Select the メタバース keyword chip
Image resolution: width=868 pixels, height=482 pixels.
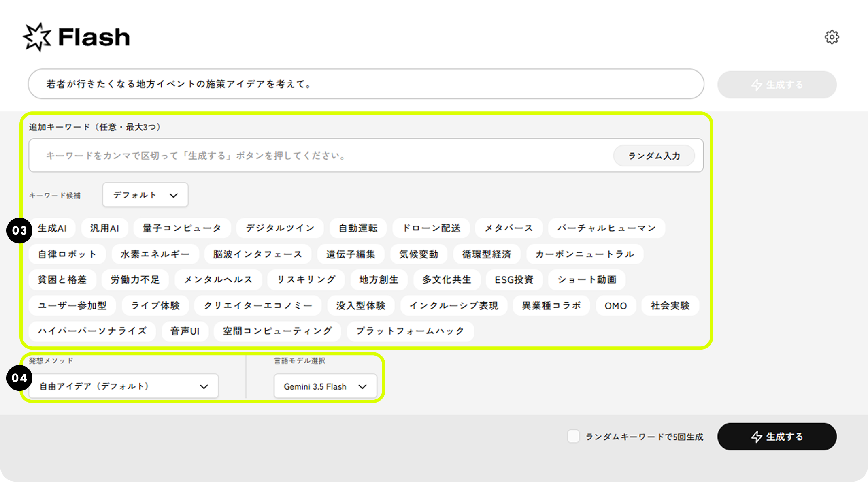pyautogui.click(x=509, y=228)
